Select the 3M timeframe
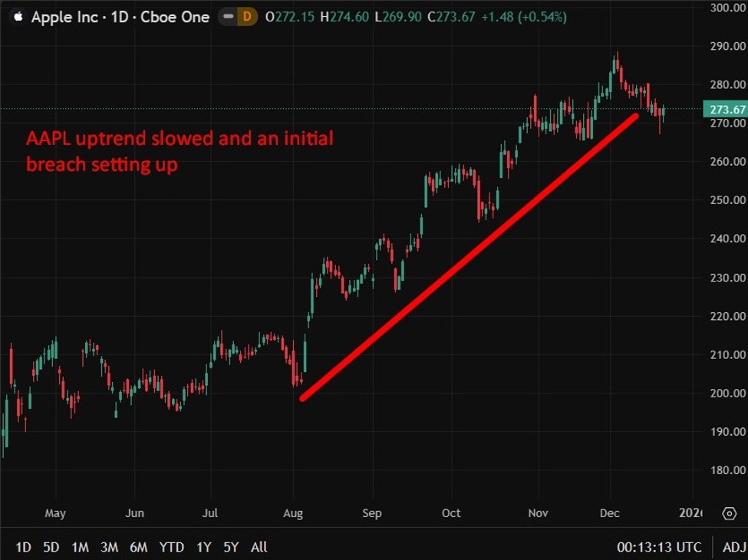 coord(110,548)
